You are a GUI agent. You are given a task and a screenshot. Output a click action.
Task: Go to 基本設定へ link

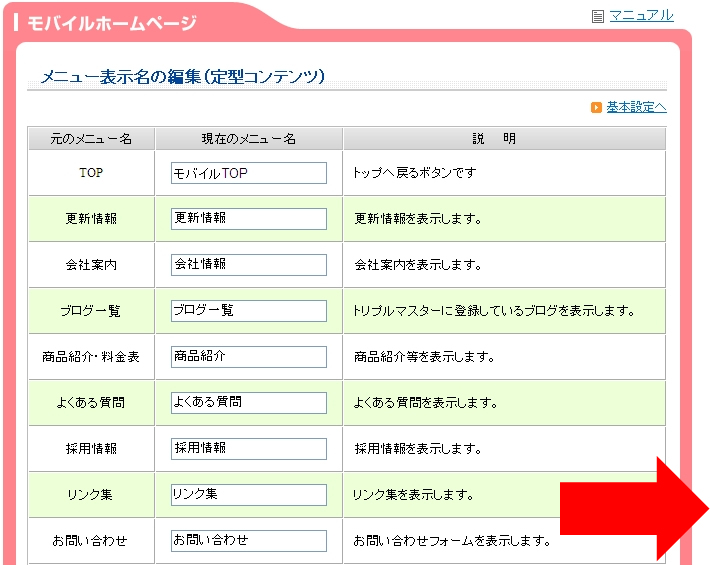[x=636, y=107]
